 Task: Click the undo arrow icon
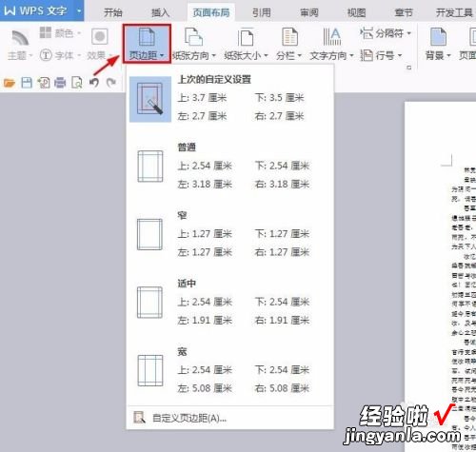click(94, 83)
